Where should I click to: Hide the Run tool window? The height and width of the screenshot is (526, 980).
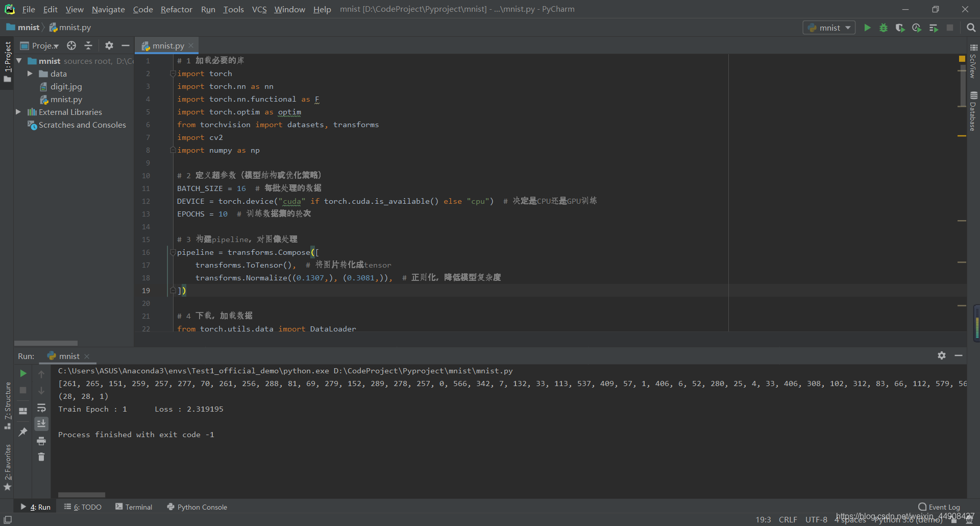pyautogui.click(x=959, y=355)
